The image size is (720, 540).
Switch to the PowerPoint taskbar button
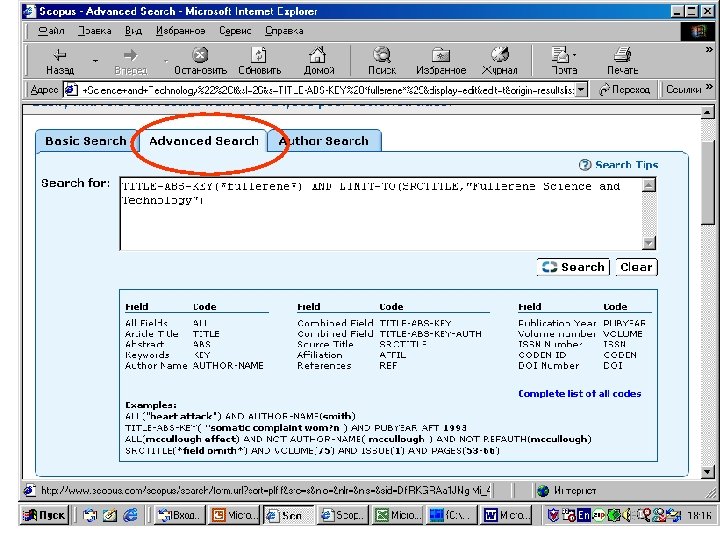coord(234,515)
